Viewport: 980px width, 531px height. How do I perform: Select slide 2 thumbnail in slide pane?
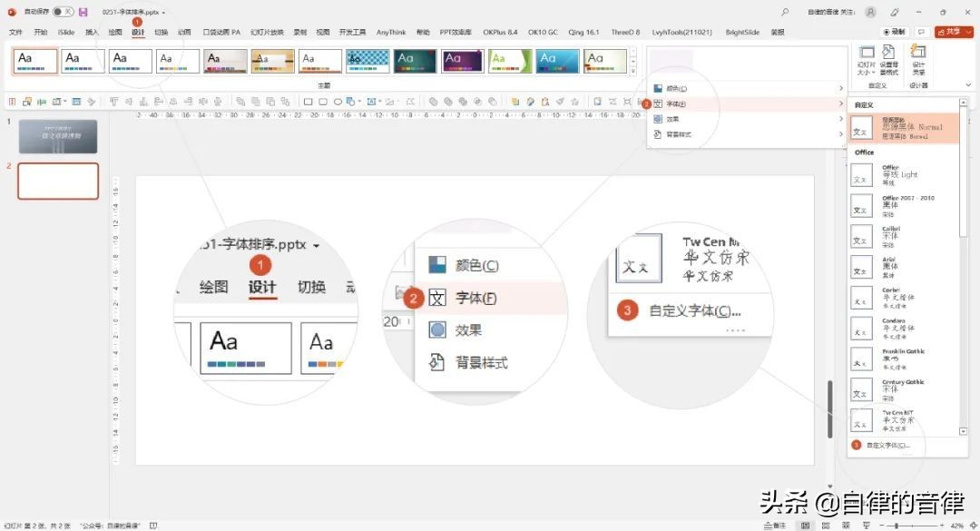coord(57,181)
